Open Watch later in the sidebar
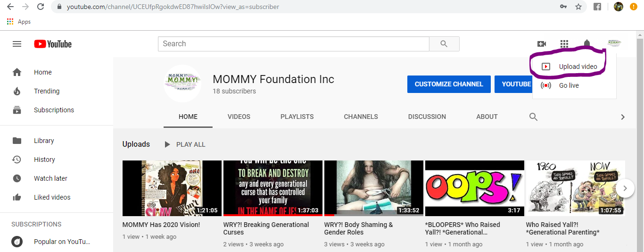Screen dimensions: 644x252 [57, 178]
